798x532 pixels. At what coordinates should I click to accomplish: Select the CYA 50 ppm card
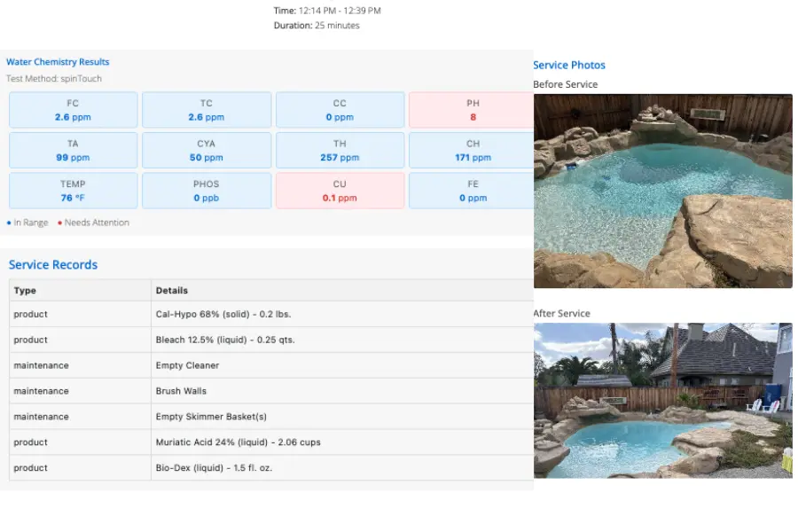[206, 150]
